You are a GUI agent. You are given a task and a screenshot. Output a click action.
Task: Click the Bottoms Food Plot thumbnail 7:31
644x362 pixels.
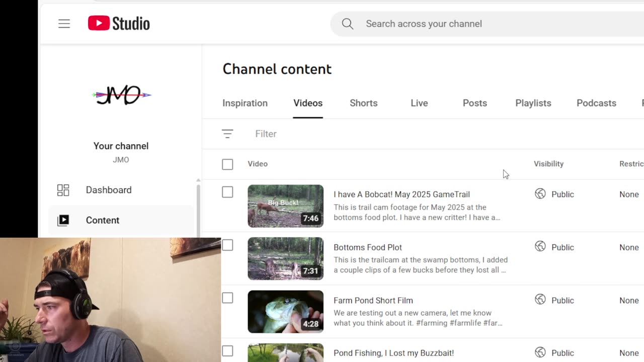coord(285,258)
